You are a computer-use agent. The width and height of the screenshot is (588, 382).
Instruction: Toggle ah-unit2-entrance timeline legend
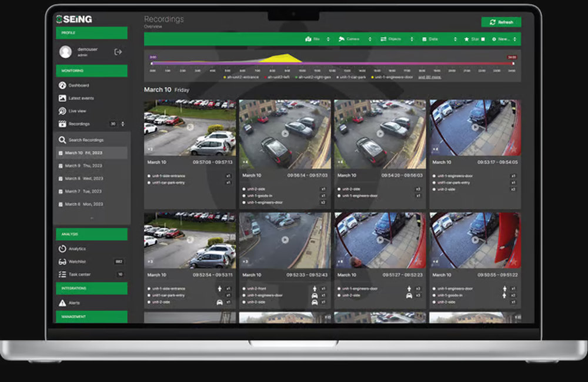coord(241,77)
